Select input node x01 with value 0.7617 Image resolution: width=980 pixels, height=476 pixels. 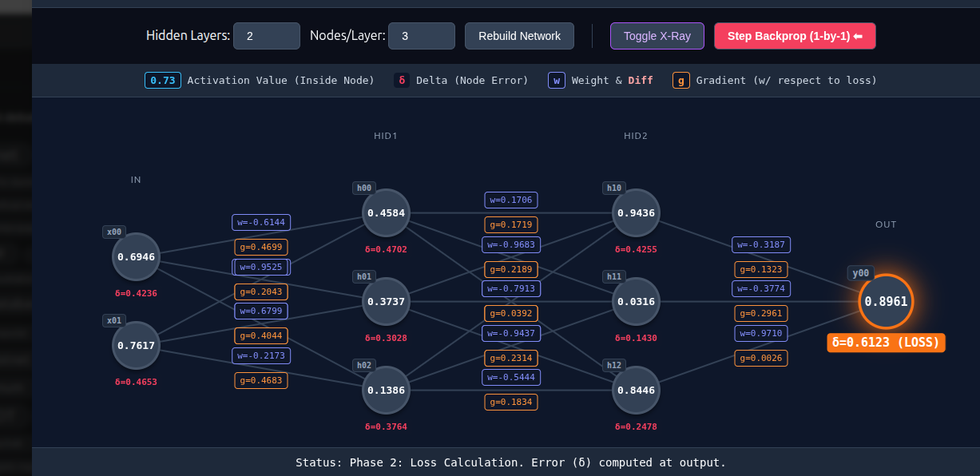pos(136,346)
